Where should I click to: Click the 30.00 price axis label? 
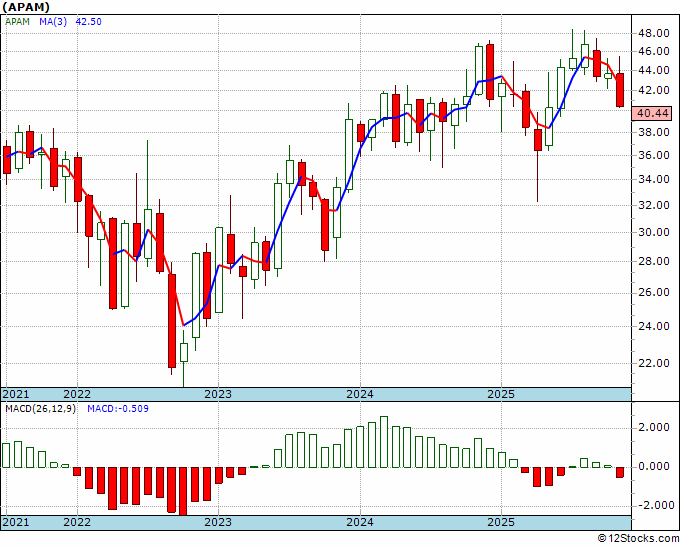653,232
